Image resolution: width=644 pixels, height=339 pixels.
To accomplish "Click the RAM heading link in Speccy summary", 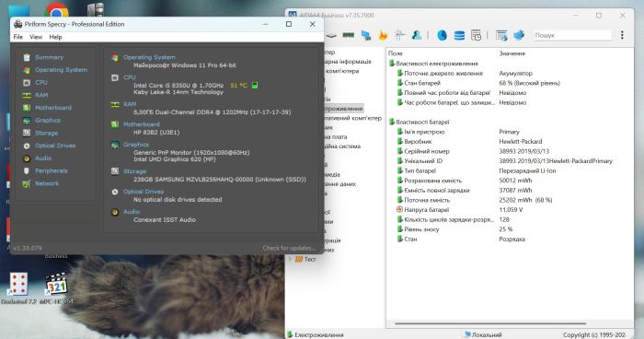I will pos(130,104).
